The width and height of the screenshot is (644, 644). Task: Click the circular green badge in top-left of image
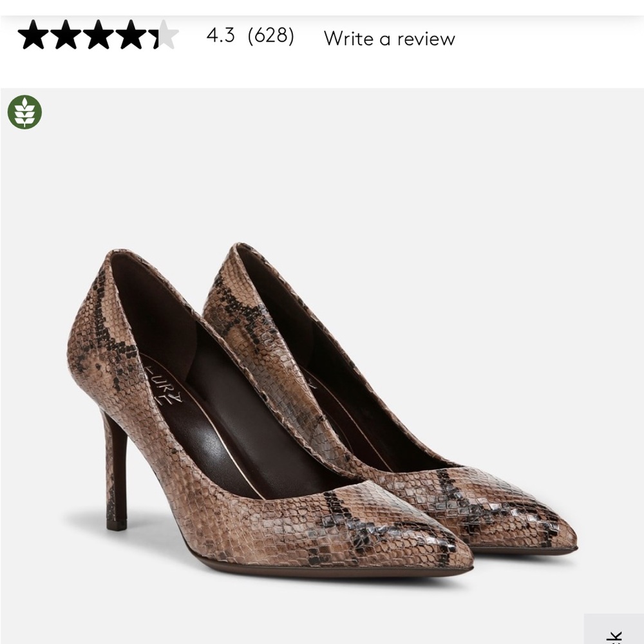[x=24, y=113]
